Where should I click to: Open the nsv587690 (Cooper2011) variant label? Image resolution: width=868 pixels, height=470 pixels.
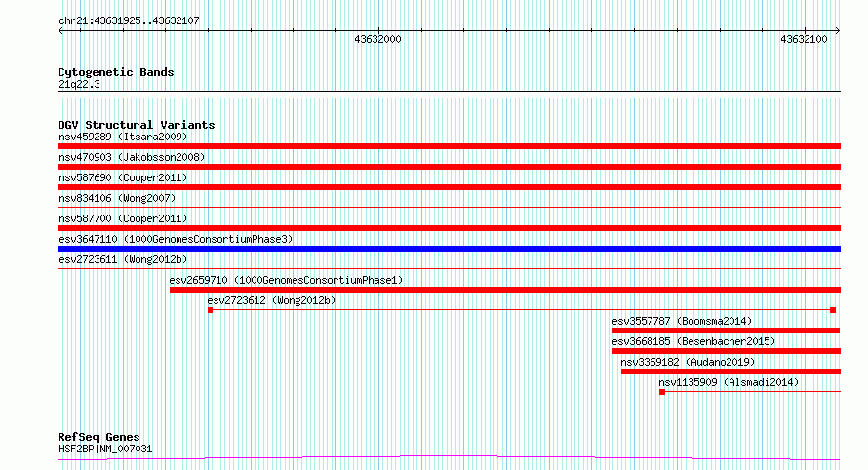tap(123, 177)
